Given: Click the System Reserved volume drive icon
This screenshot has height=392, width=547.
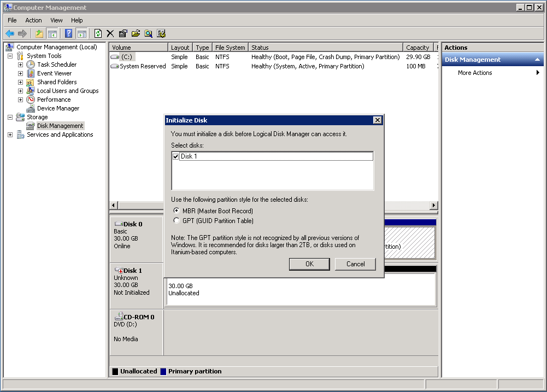Looking at the screenshot, I should [115, 66].
